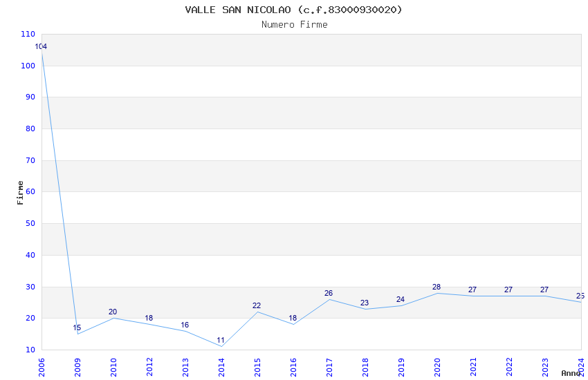The width and height of the screenshot is (588, 380).
Task: Click the y-axis value 90
Action: coord(30,97)
